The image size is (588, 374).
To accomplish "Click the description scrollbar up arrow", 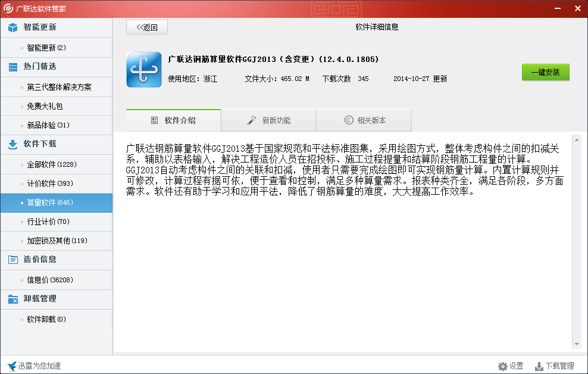I will click(577, 140).
